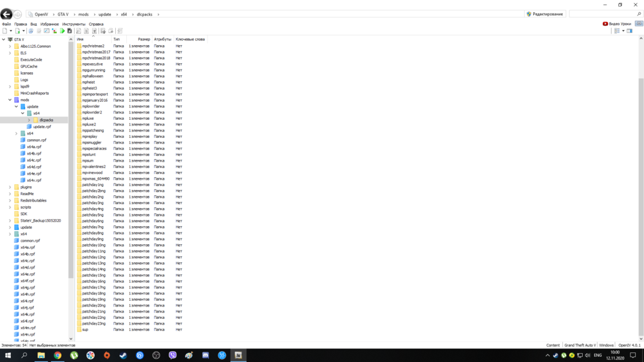Open the import dropdown arrow
The image size is (644, 362).
pos(23,31)
